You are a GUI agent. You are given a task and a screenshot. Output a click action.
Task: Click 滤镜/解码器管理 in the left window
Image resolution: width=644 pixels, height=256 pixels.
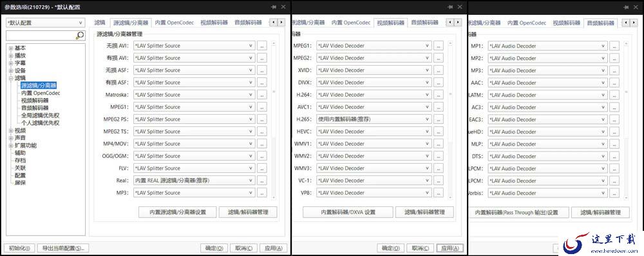point(248,212)
